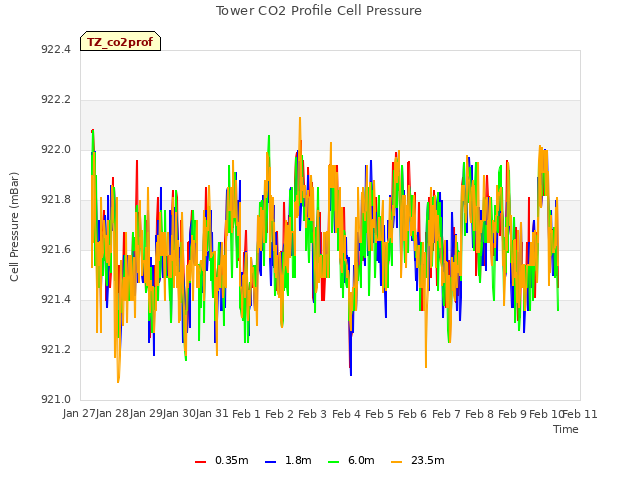The image size is (640, 480).
Task: Click the red 0.35m legend swatch
Action: (x=200, y=462)
